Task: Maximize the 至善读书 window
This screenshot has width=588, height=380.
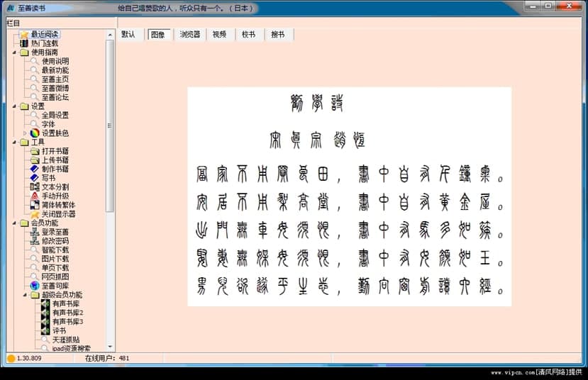Action: (548, 6)
